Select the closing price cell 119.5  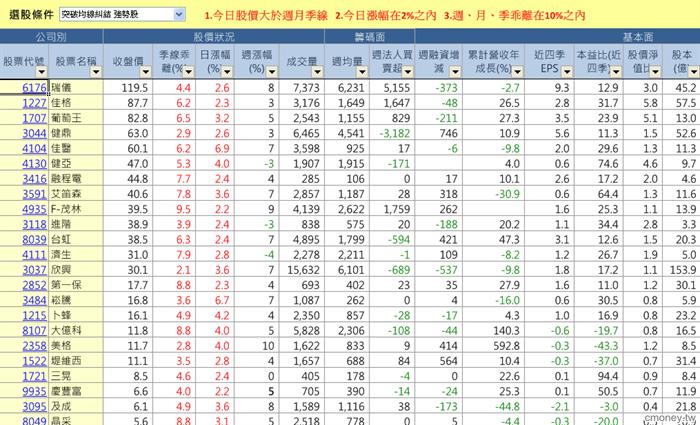click(128, 88)
